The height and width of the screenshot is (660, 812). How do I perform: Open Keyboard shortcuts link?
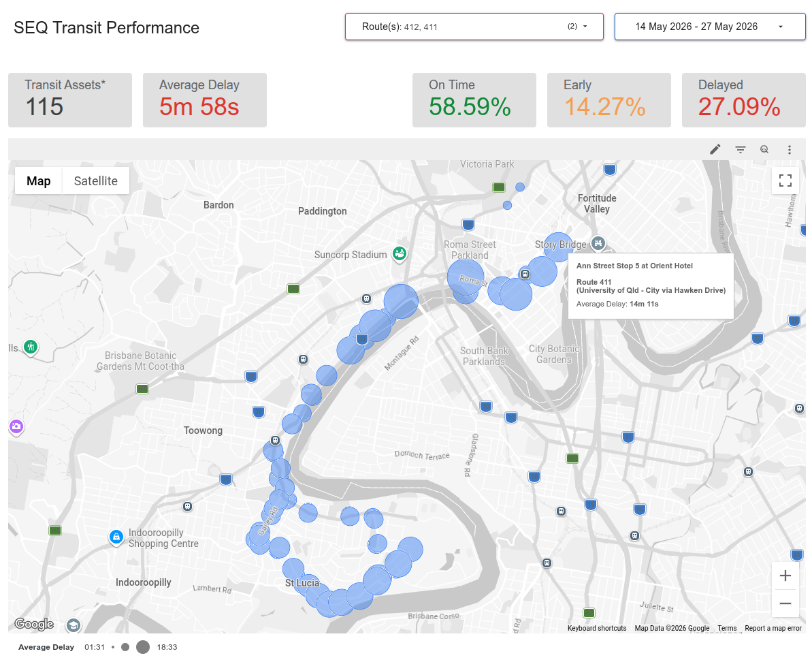coord(596,628)
